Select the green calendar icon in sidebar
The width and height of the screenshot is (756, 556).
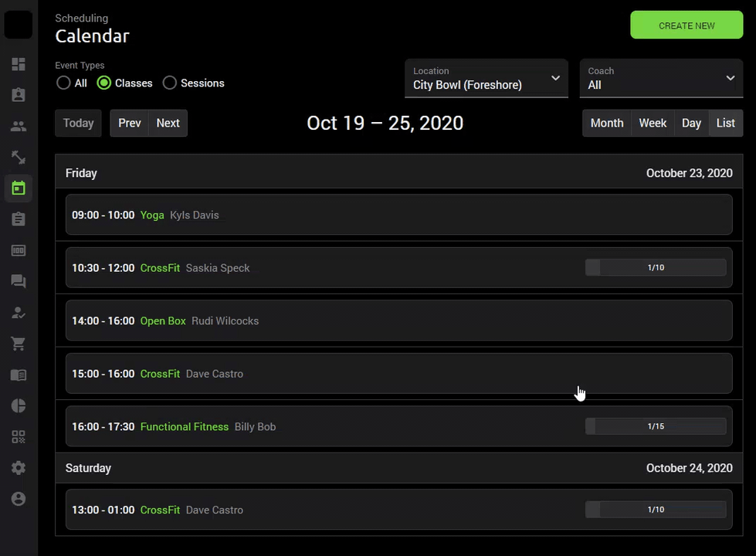[x=19, y=188]
